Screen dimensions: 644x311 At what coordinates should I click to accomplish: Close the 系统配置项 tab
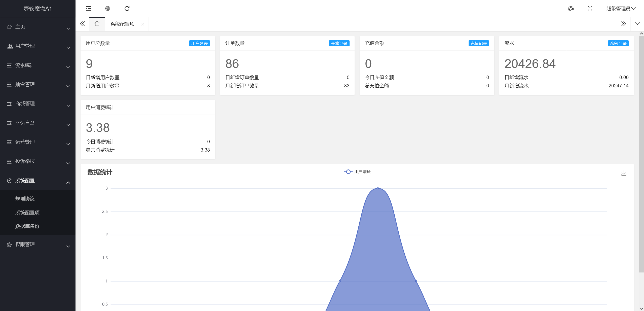click(143, 24)
